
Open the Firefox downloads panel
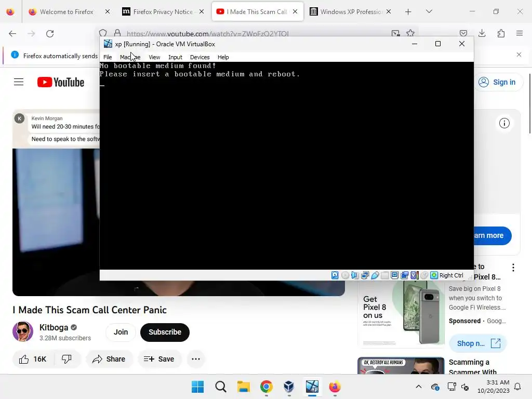click(x=482, y=33)
